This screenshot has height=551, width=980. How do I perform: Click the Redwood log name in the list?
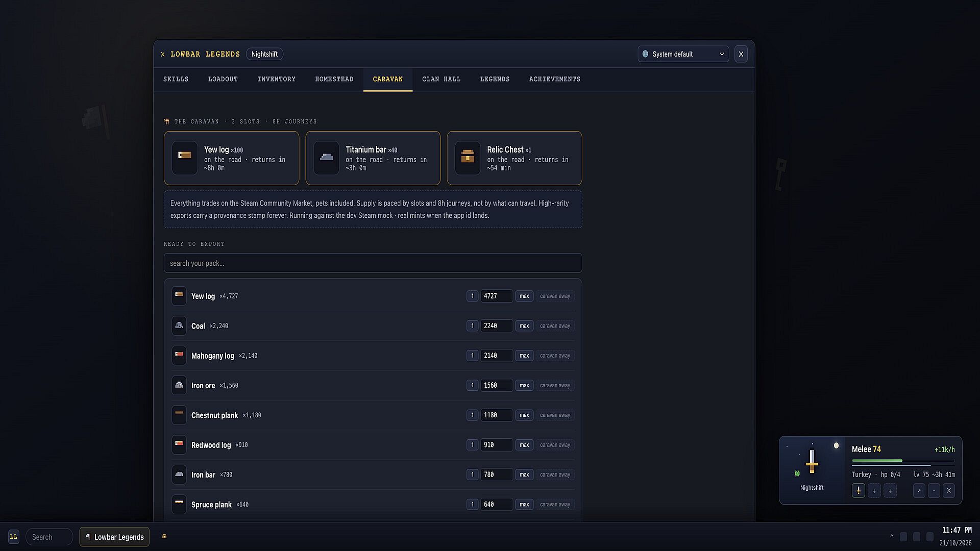coord(211,445)
